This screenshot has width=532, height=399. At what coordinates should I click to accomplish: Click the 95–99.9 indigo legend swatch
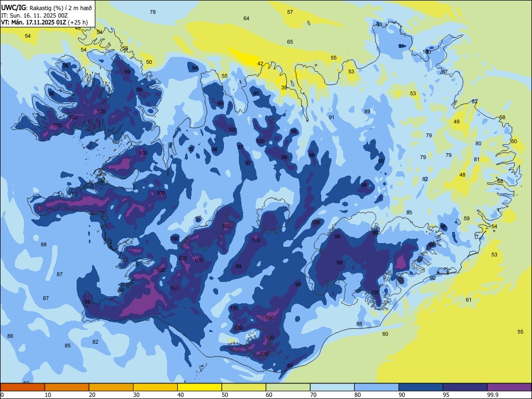pyautogui.click(x=465, y=387)
